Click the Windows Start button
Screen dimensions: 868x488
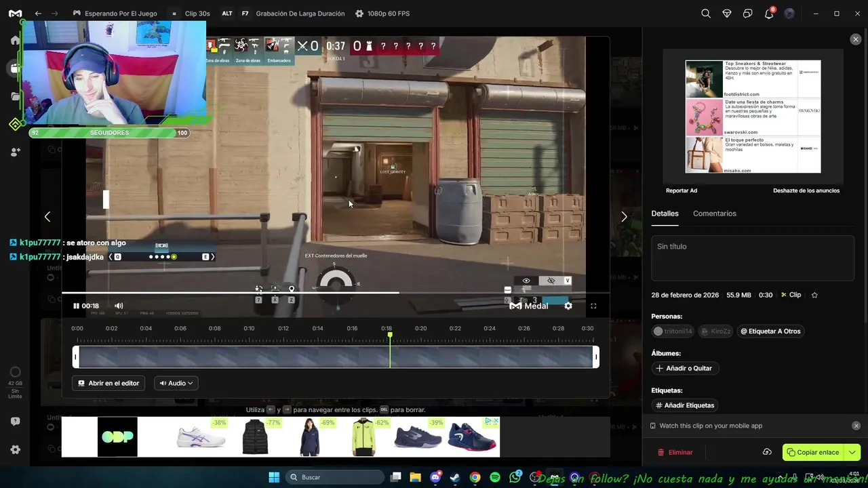[x=274, y=477]
